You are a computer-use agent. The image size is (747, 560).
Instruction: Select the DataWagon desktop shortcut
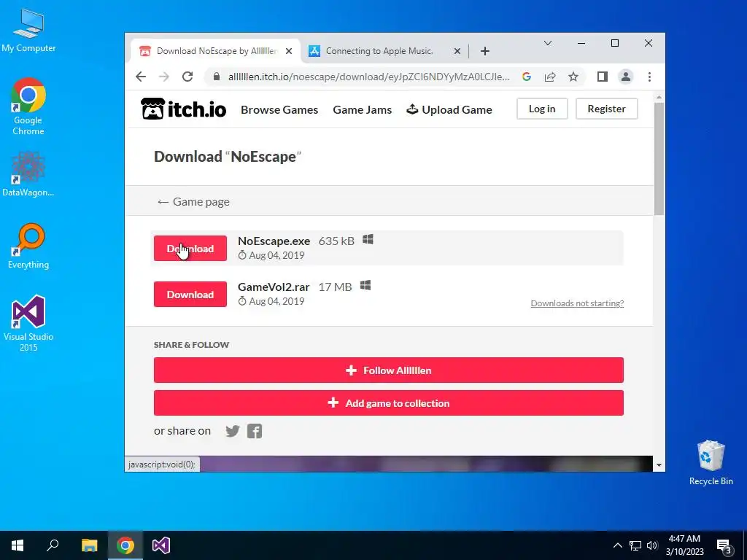(x=28, y=174)
